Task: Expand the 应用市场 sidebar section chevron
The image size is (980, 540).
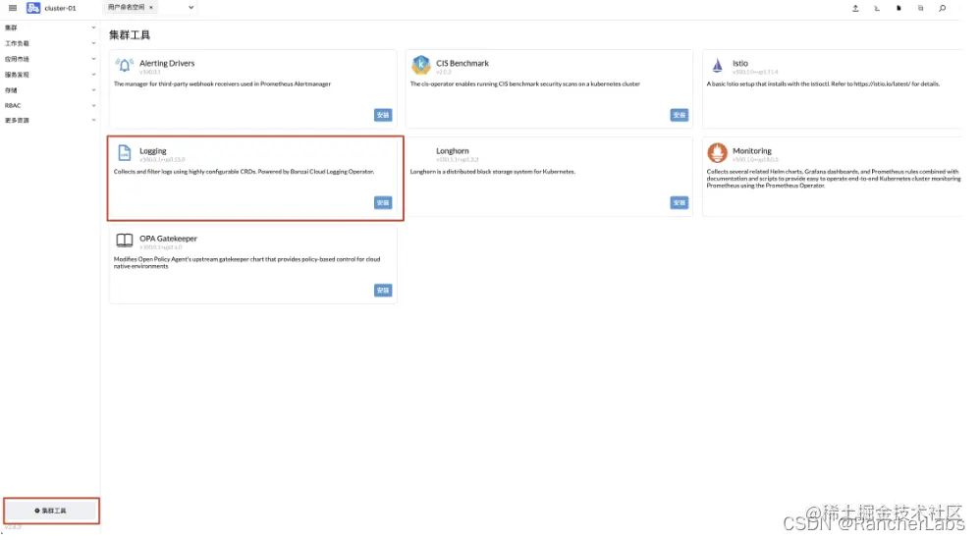Action: point(93,59)
